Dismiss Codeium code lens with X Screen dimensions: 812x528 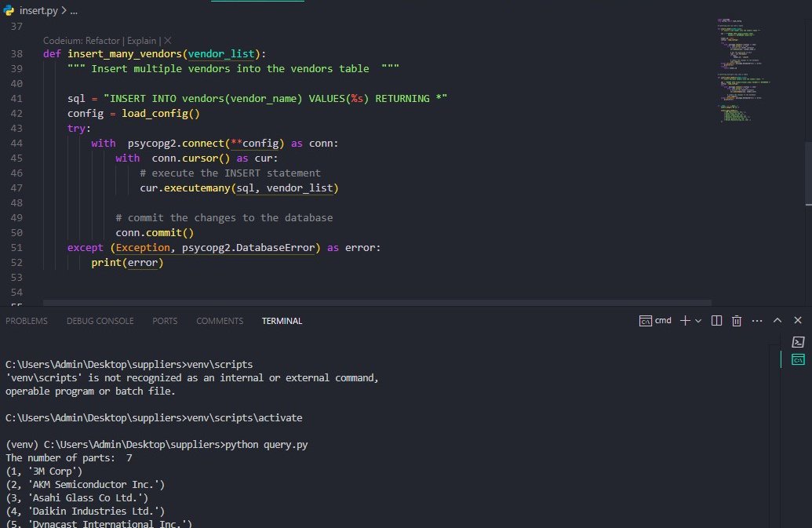168,40
